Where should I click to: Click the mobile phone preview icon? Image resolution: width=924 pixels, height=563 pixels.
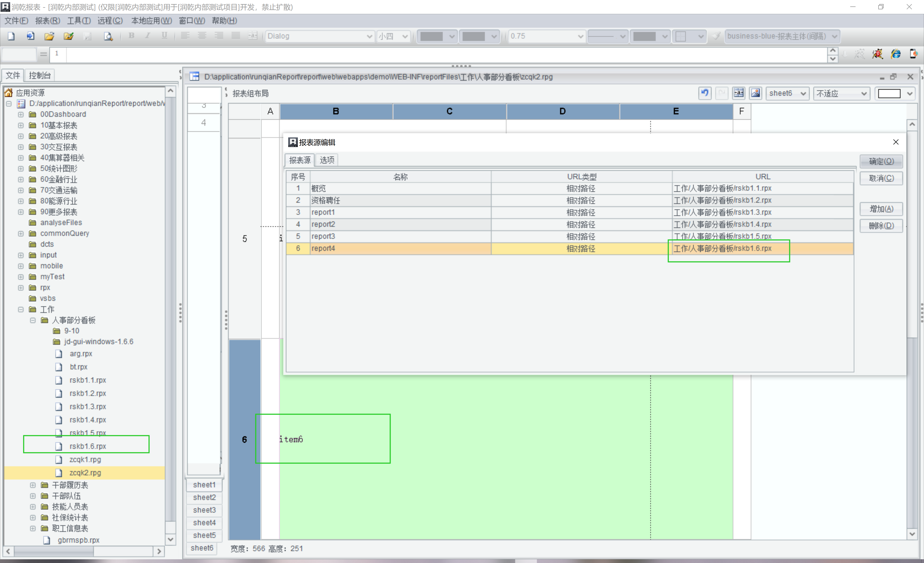914,54
